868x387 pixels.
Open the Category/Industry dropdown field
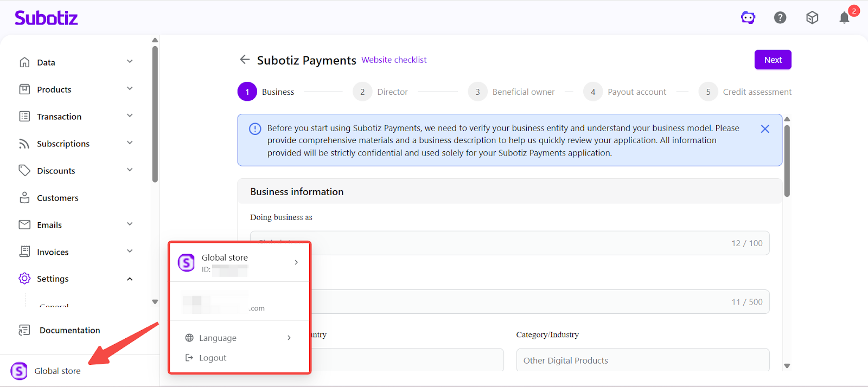(x=642, y=360)
